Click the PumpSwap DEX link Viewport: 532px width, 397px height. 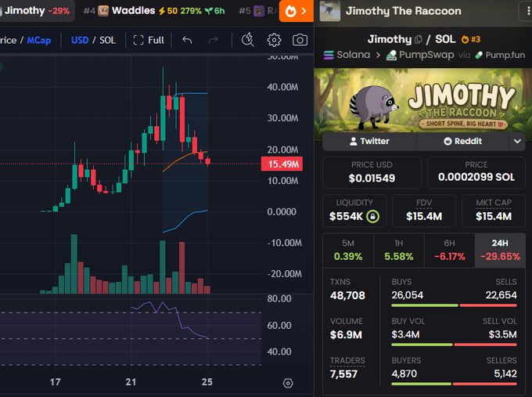420,55
